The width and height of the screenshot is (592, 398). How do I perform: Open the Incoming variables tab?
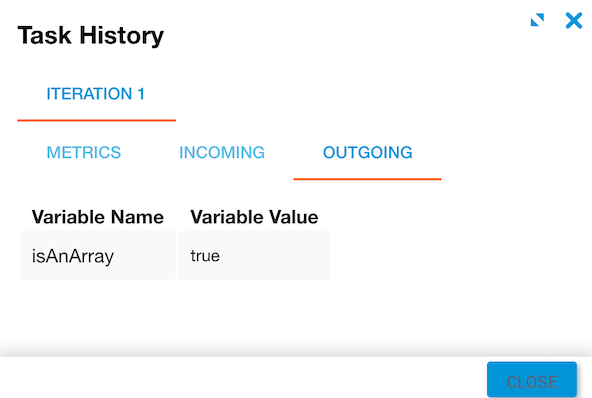[x=222, y=153]
